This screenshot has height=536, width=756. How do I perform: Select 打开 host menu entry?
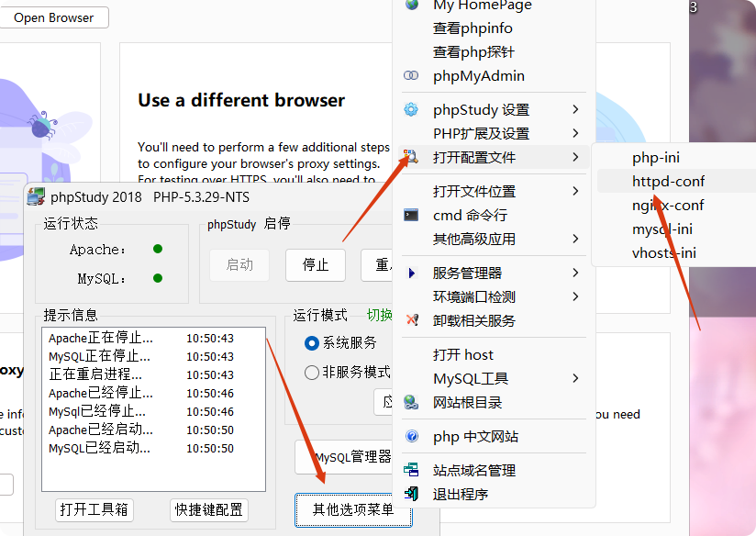coord(462,355)
